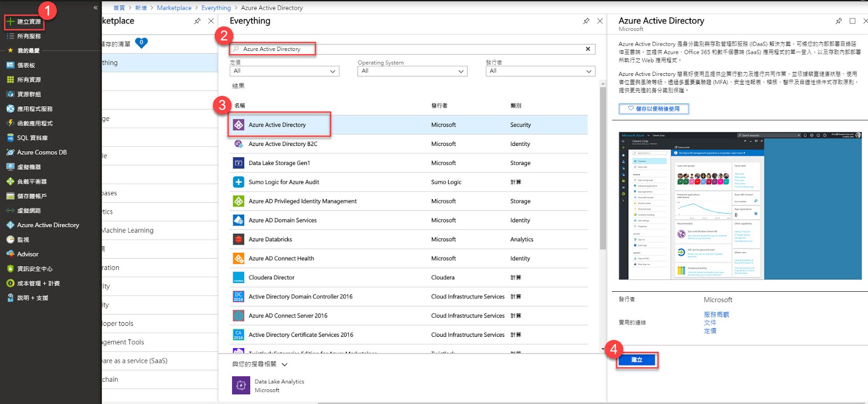Collapse the 與您的搜尋相關 section
The width and height of the screenshot is (868, 404).
coord(285,364)
